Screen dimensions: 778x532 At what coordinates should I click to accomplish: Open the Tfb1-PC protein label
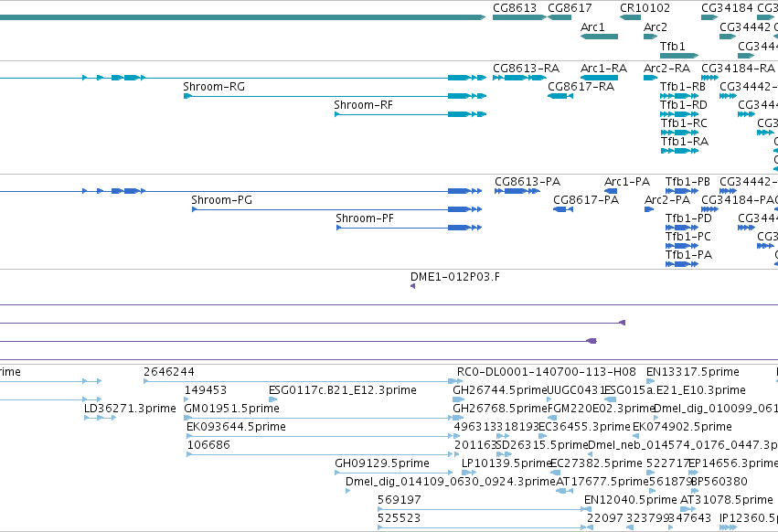pos(688,237)
